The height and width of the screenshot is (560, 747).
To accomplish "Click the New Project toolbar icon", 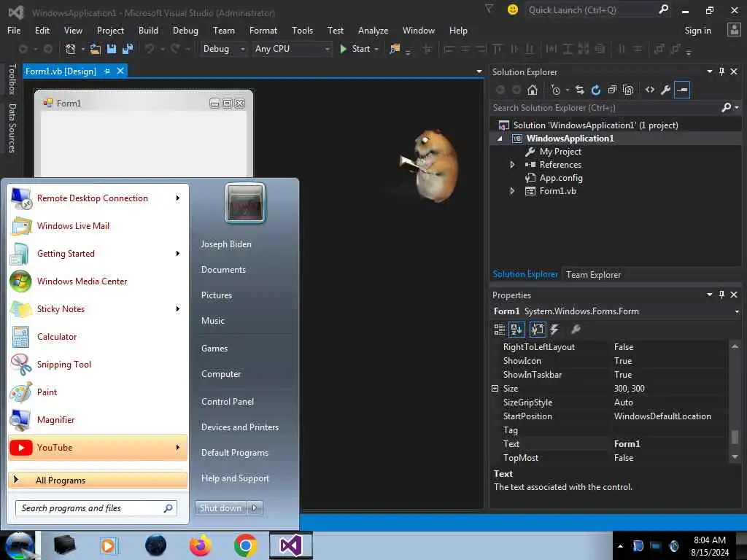I will [x=71, y=49].
